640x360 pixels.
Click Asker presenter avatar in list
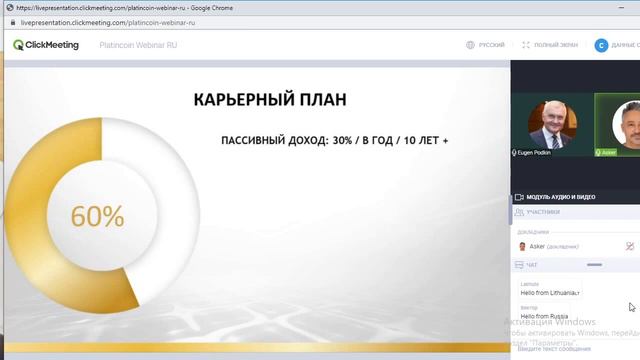(x=522, y=246)
